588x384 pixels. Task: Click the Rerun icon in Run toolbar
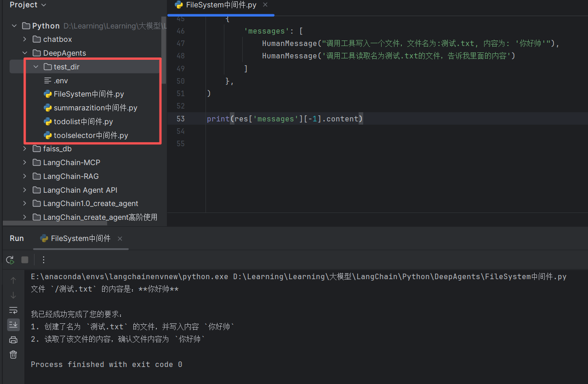tap(10, 260)
